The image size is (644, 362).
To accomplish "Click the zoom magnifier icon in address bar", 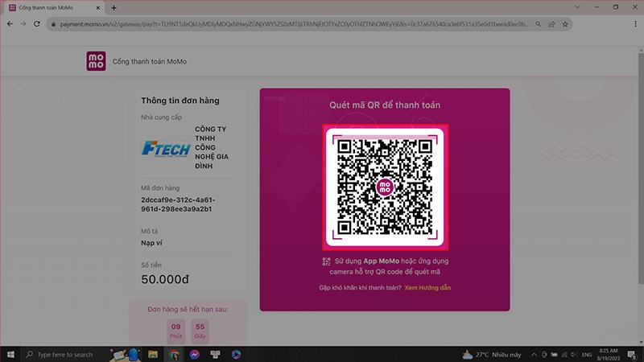I will click(538, 24).
